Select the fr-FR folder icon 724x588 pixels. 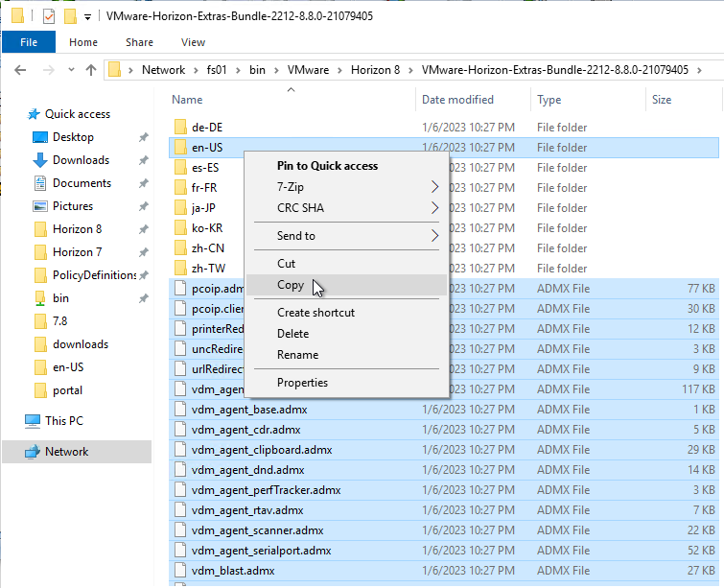[180, 188]
